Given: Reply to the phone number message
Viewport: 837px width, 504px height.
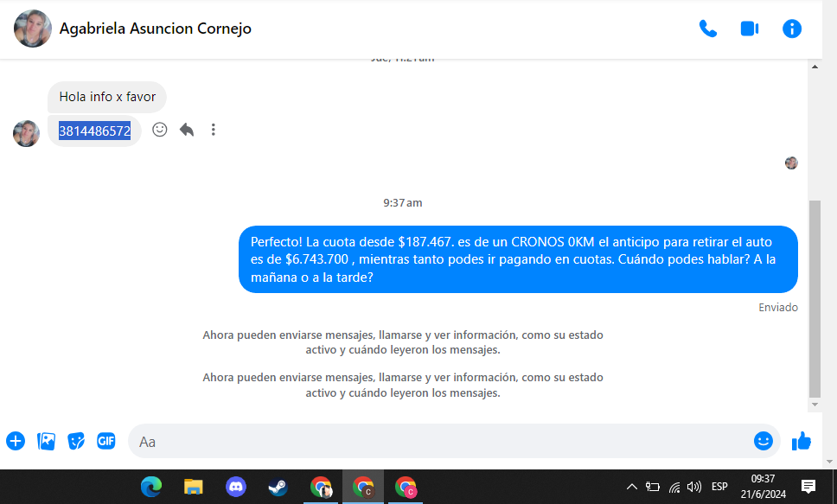Looking at the screenshot, I should tap(186, 130).
